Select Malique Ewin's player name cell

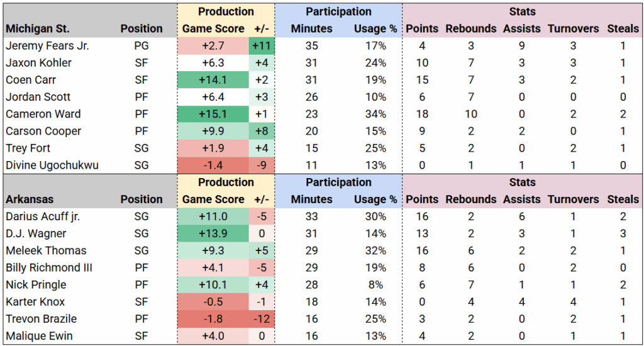pyautogui.click(x=39, y=336)
